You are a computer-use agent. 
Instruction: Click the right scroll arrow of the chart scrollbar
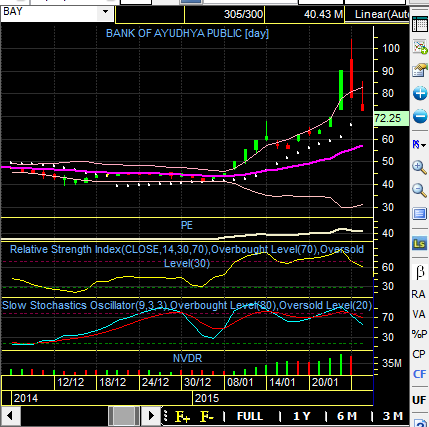[x=151, y=416]
